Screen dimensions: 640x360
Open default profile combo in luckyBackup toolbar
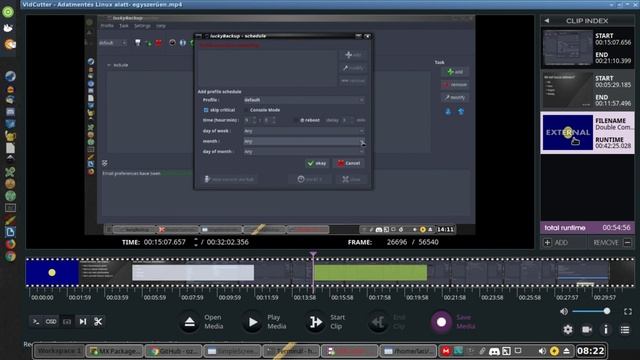[113, 43]
